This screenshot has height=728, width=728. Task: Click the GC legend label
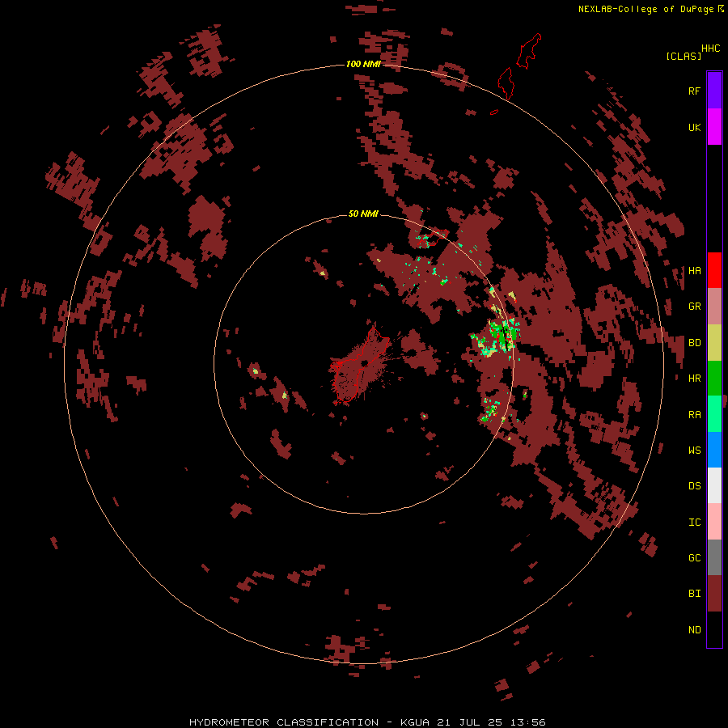(x=694, y=557)
